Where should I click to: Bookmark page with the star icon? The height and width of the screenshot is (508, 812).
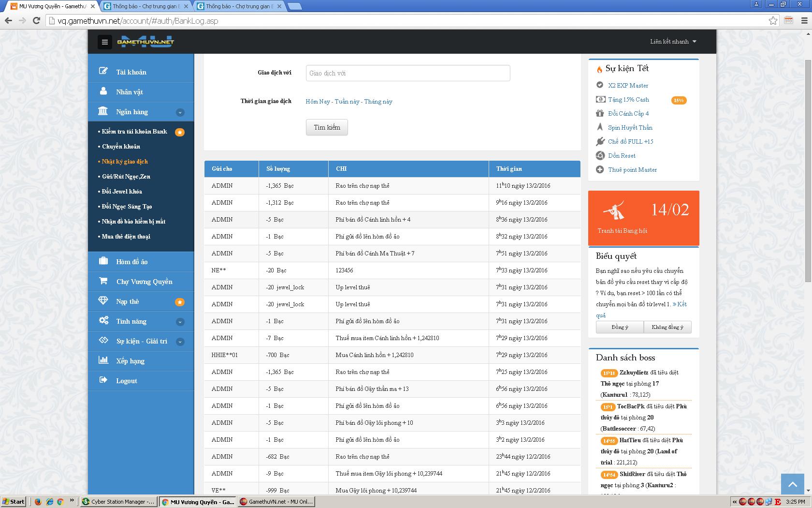pos(773,21)
